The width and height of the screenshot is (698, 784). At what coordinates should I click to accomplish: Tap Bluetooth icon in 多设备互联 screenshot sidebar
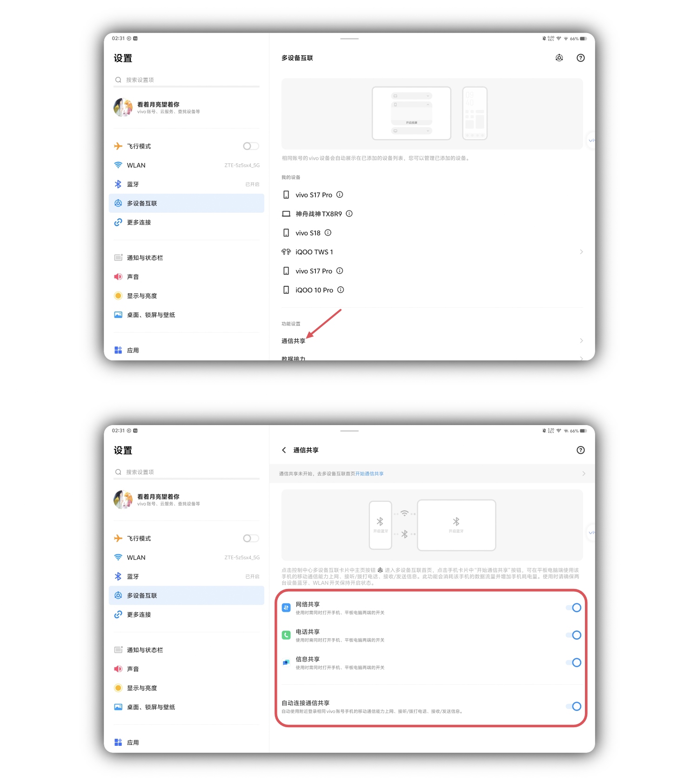118,184
